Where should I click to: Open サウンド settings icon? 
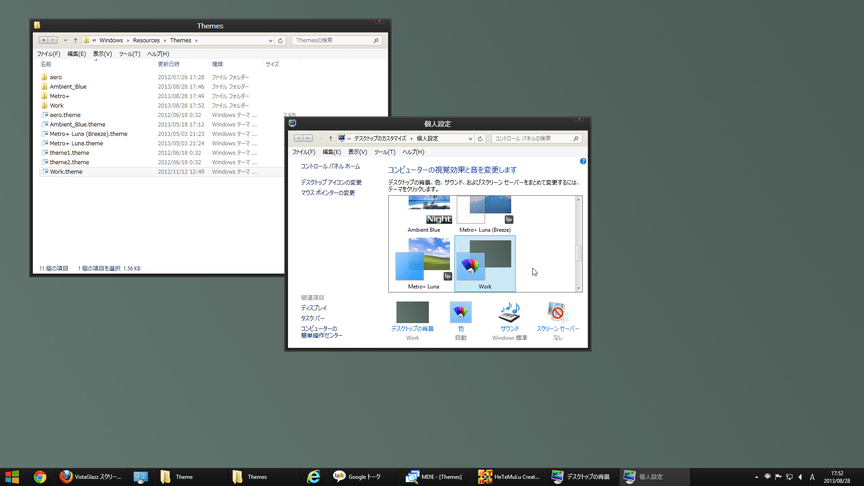(x=509, y=312)
